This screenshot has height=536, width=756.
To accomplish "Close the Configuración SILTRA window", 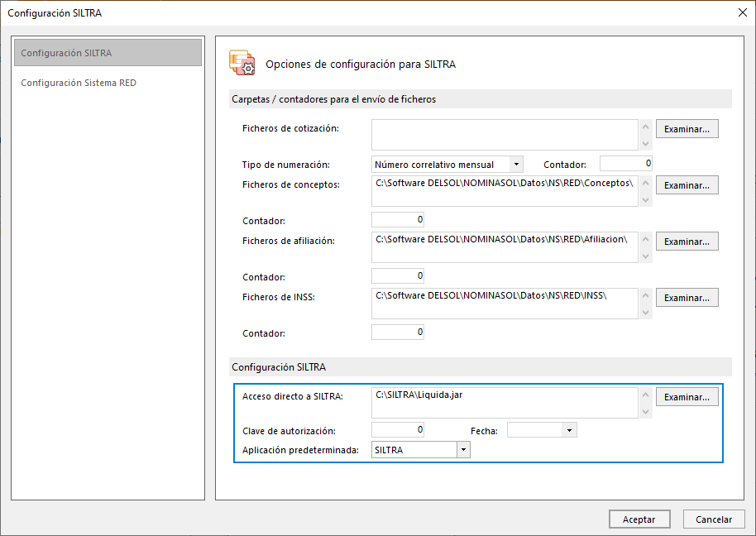I will coord(743,12).
